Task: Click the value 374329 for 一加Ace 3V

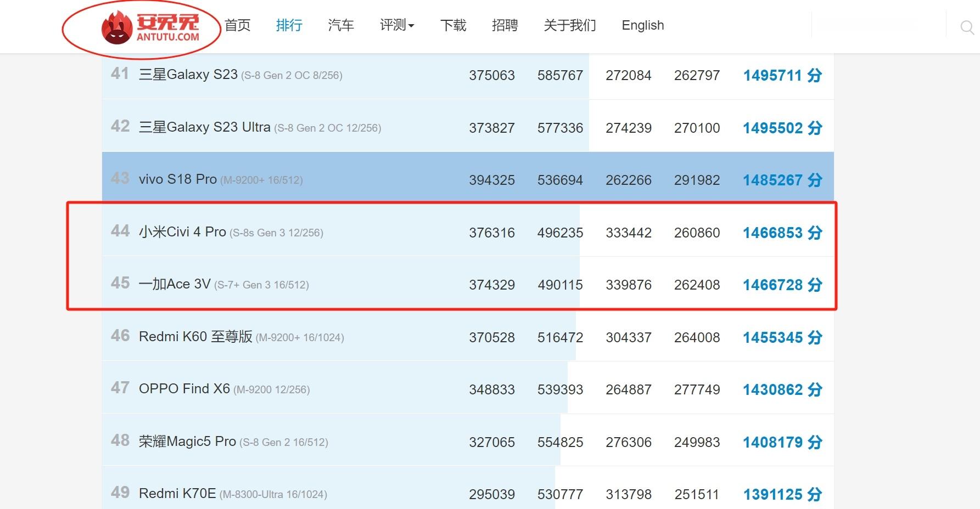Action: pyautogui.click(x=492, y=285)
